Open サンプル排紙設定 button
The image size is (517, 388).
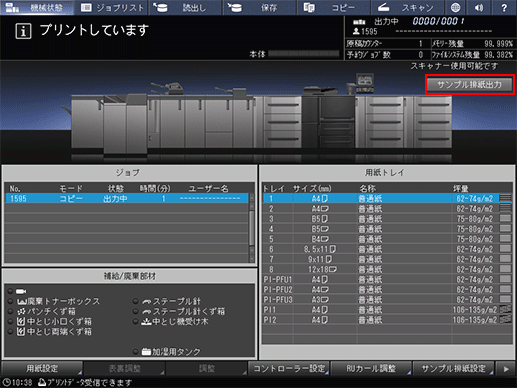[x=453, y=368]
